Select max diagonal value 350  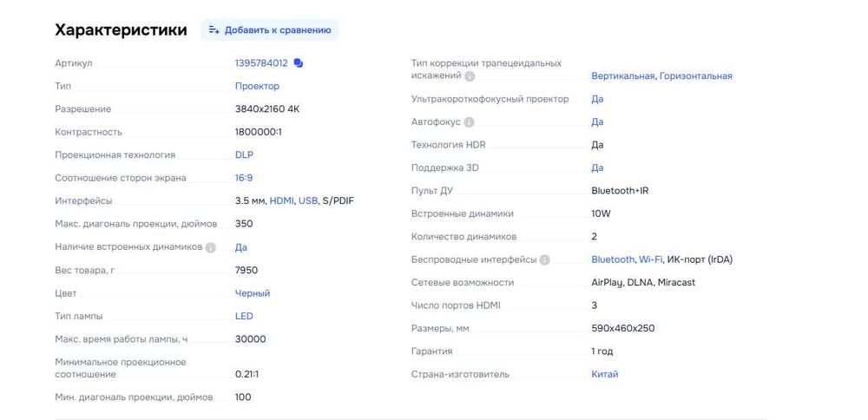tap(244, 224)
